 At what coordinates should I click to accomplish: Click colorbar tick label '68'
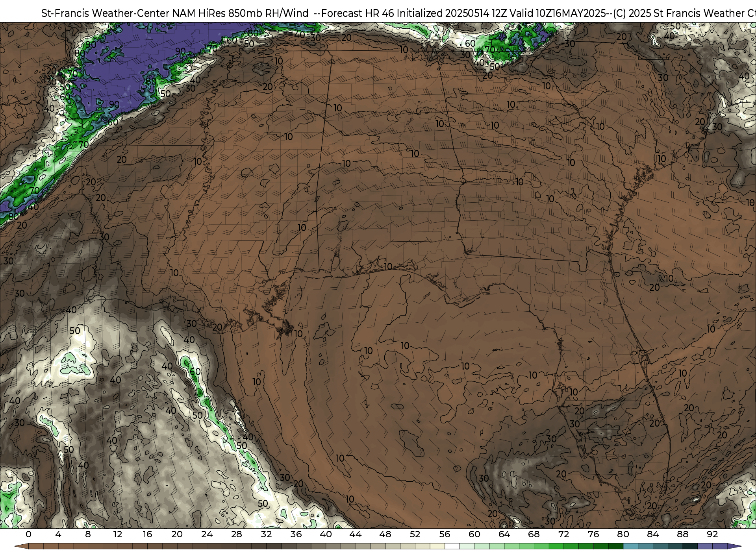[534, 534]
